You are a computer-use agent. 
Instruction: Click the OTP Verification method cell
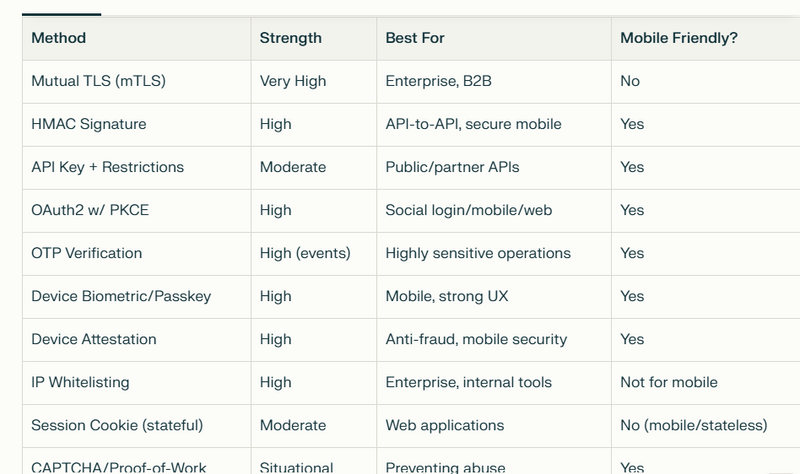(x=87, y=253)
